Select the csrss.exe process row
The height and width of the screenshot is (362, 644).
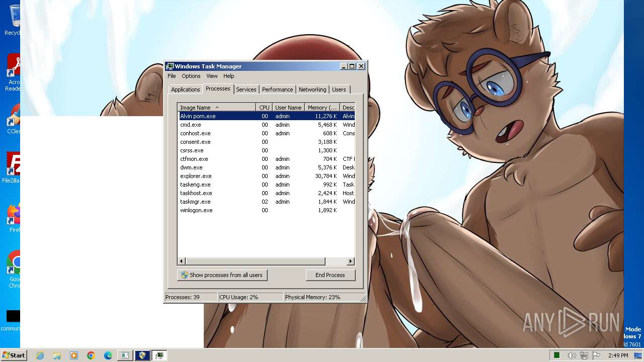[x=266, y=150]
